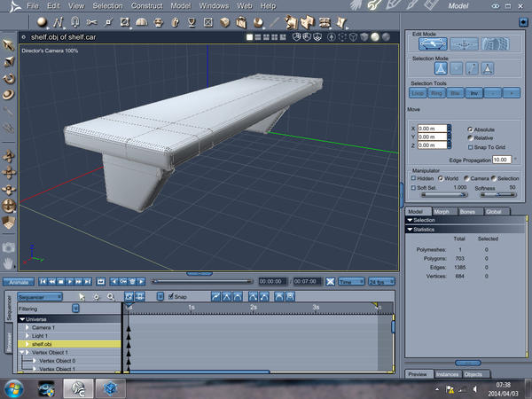Click the zoom magnifier icon in Sequencer
532x399 pixels.
[110, 296]
